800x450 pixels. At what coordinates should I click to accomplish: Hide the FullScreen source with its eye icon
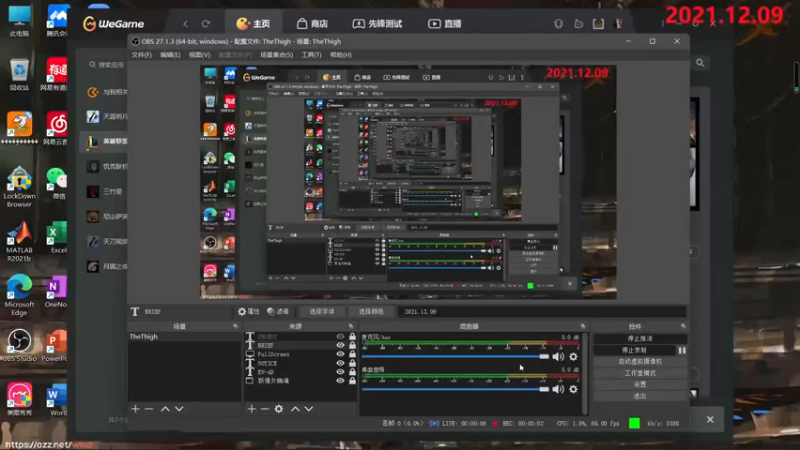pos(340,354)
